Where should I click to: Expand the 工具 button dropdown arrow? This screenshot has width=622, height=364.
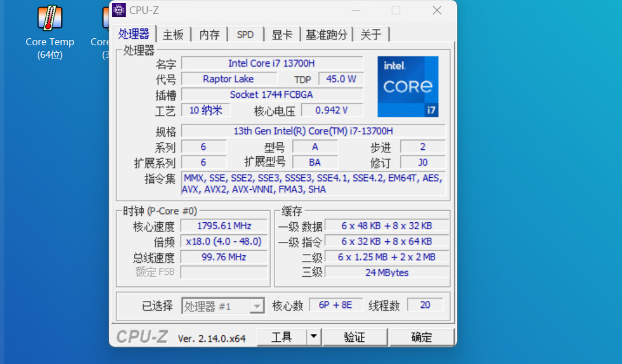(314, 337)
